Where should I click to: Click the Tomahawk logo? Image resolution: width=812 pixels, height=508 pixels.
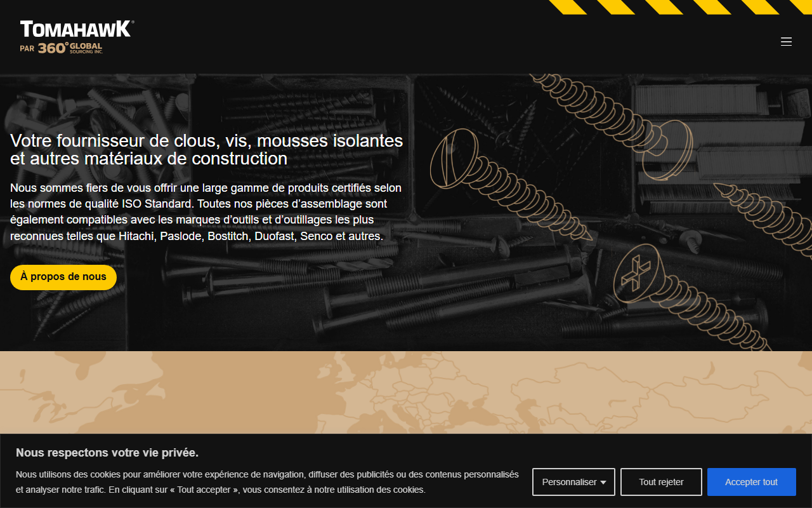(x=77, y=29)
